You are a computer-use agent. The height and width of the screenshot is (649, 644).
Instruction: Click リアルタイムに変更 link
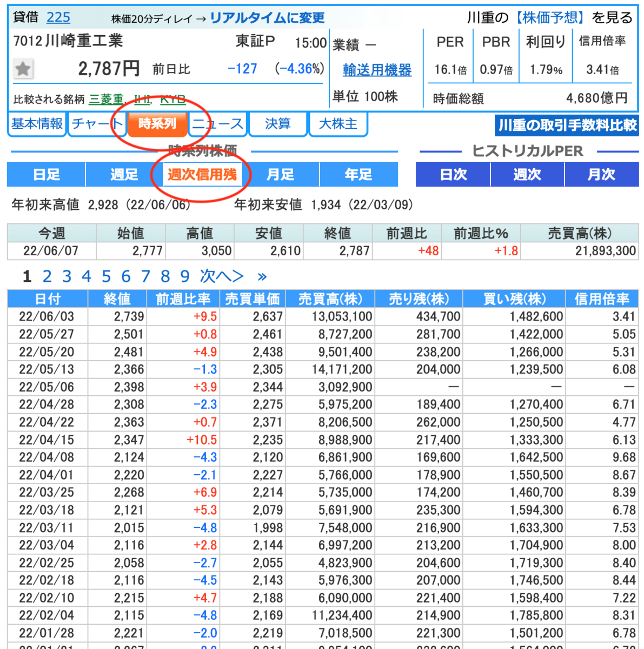point(267,18)
